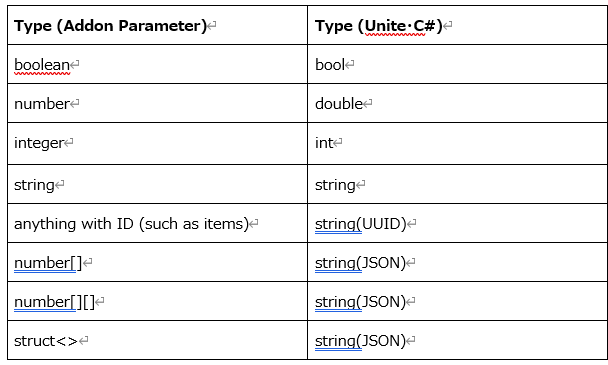Place cursor in the 'integer' cell
The height and width of the screenshot is (365, 608).
click(157, 144)
